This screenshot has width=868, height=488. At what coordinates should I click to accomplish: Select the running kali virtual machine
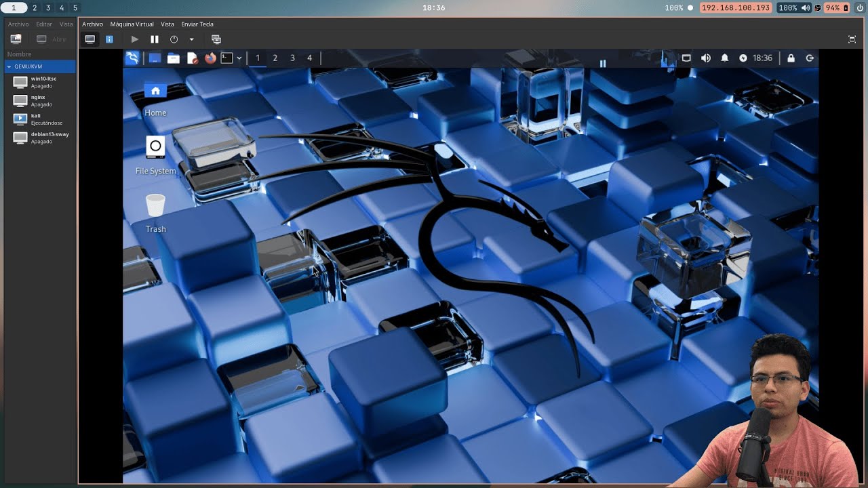point(40,119)
